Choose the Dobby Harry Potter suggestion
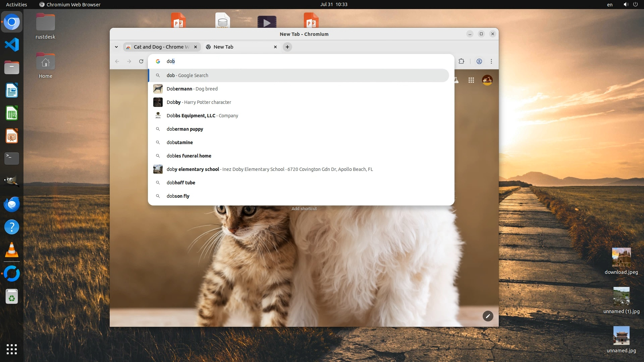This screenshot has width=644, height=362. click(x=199, y=102)
